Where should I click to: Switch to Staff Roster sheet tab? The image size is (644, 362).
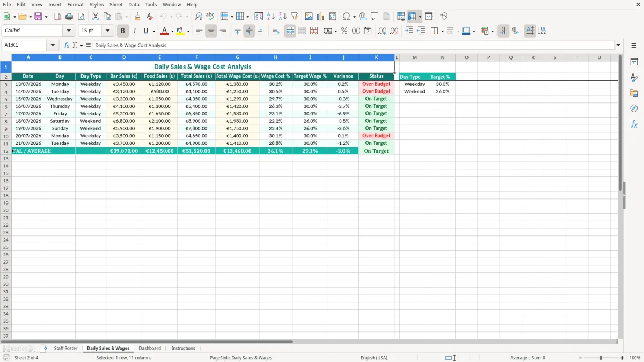pos(65,349)
